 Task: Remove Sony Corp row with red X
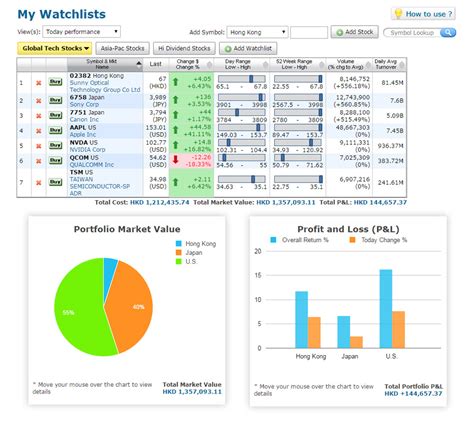[39, 101]
